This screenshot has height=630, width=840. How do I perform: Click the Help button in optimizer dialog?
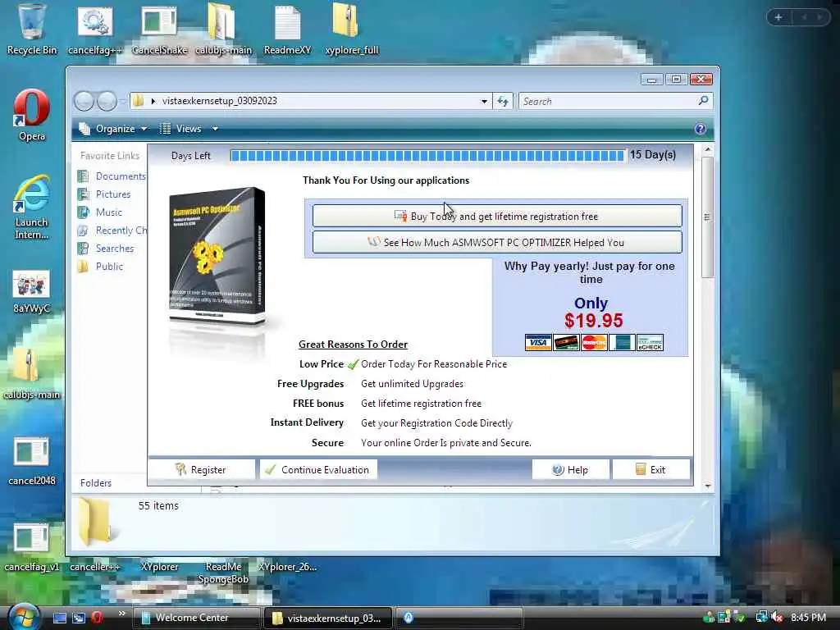(570, 469)
